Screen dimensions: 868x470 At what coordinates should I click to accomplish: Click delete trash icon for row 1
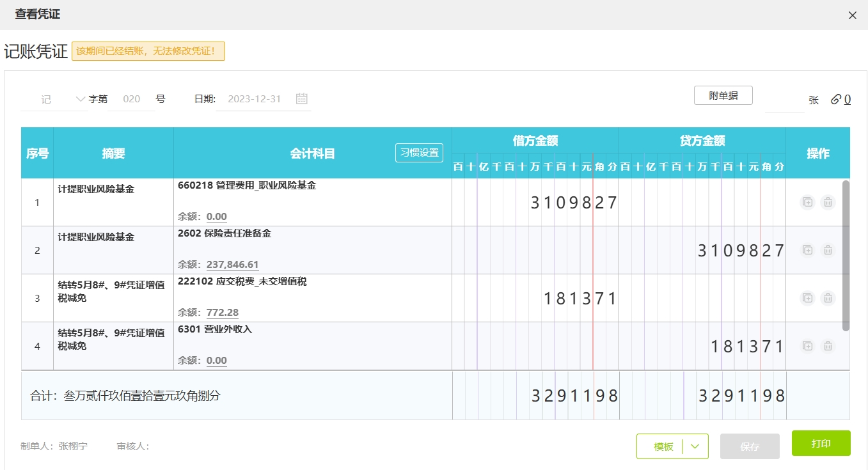[828, 202]
